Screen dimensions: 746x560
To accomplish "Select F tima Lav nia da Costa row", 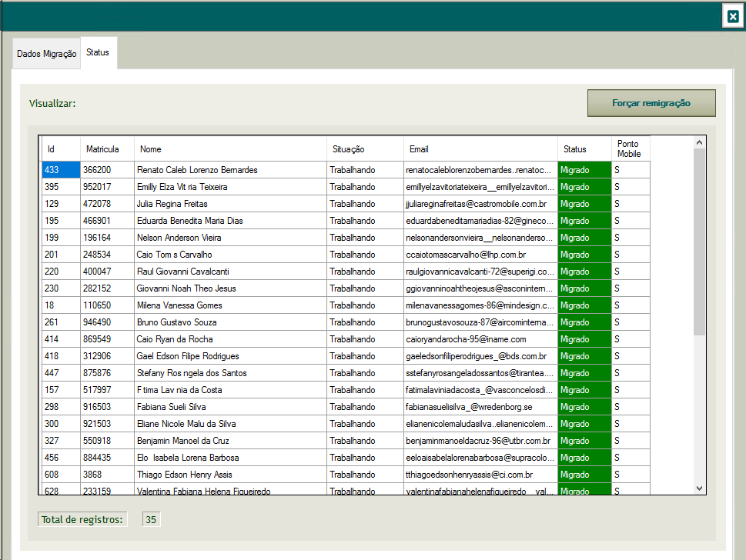I will click(346, 390).
